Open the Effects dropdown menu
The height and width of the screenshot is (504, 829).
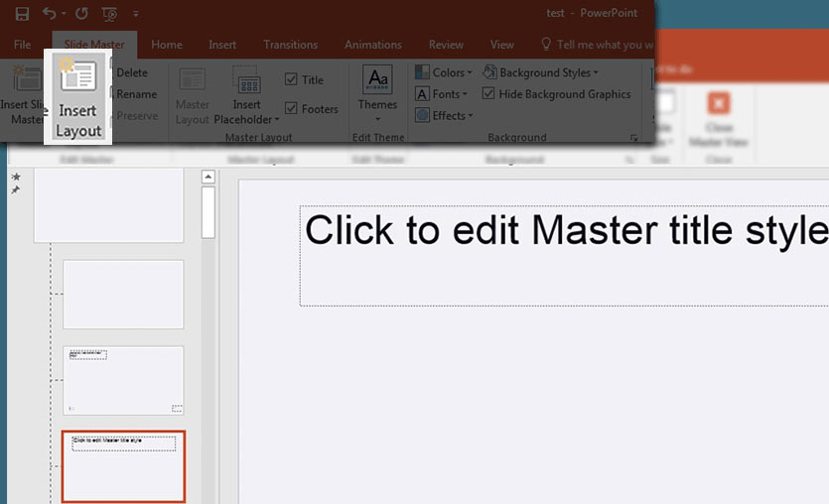[x=443, y=116]
